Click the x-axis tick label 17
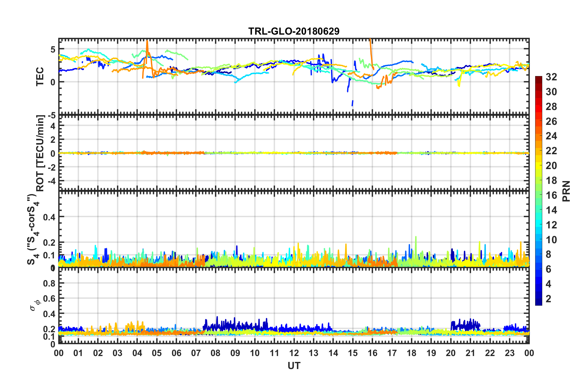Image resolution: width=588 pixels, height=382 pixels. [392, 353]
